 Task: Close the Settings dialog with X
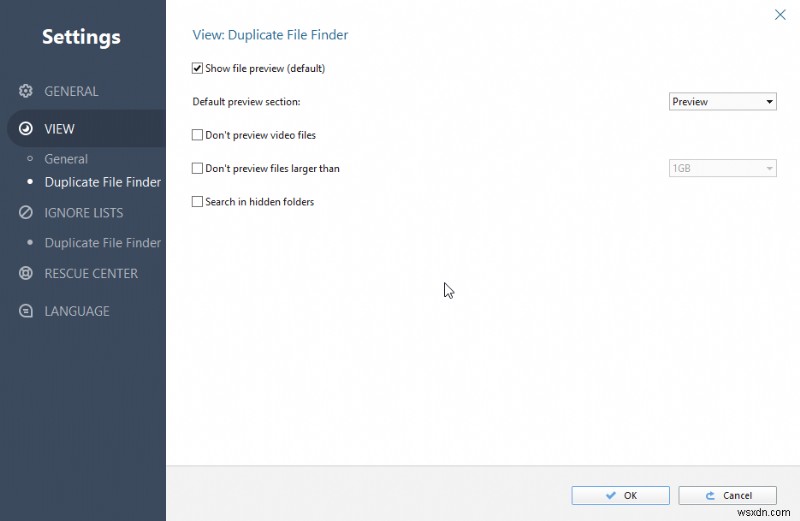pyautogui.click(x=780, y=15)
